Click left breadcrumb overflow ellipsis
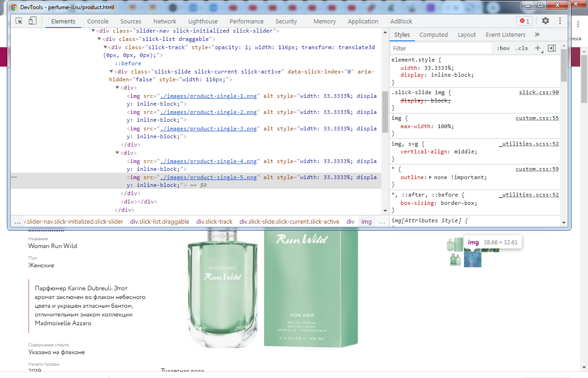The image size is (588, 378). click(x=17, y=221)
